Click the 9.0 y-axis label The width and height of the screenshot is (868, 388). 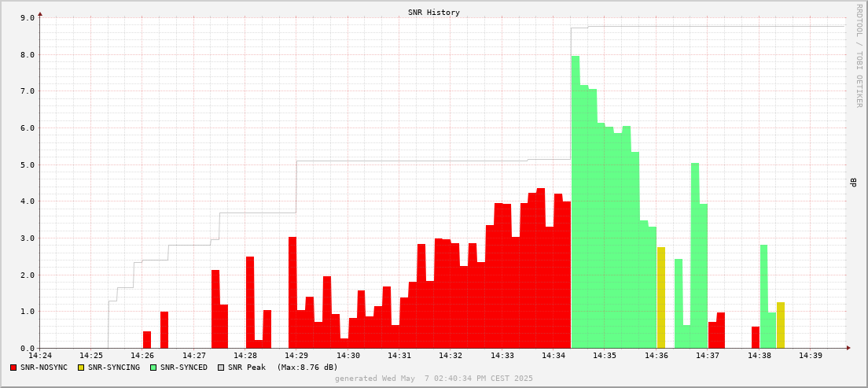tap(28, 18)
